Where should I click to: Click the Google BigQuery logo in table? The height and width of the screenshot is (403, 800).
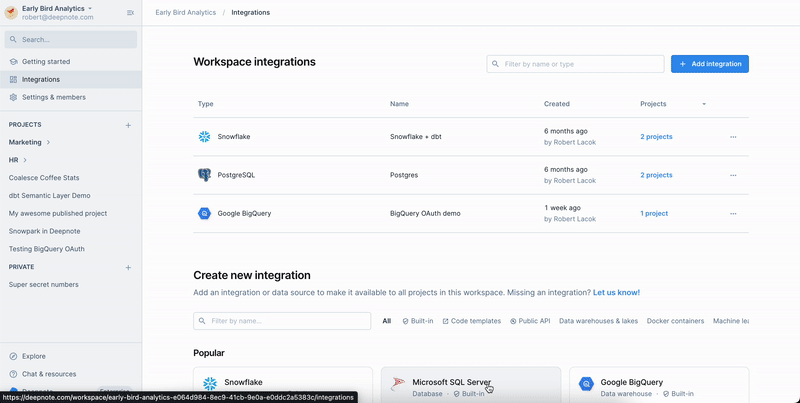tap(204, 214)
